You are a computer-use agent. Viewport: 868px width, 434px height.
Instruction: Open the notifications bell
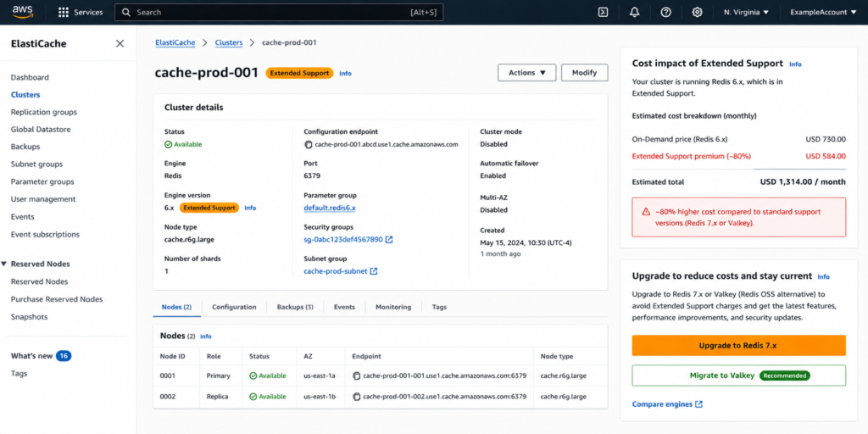tap(634, 12)
